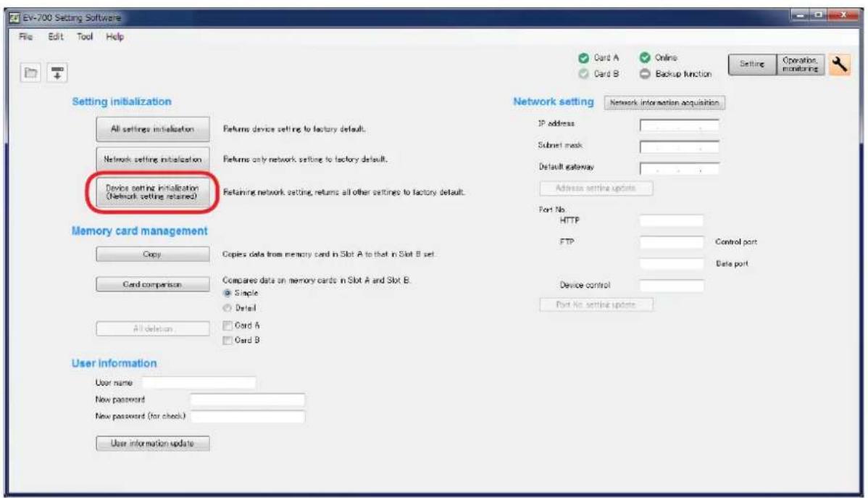Focus the Subnet mask field
This screenshot has width=868, height=498.
coord(679,147)
